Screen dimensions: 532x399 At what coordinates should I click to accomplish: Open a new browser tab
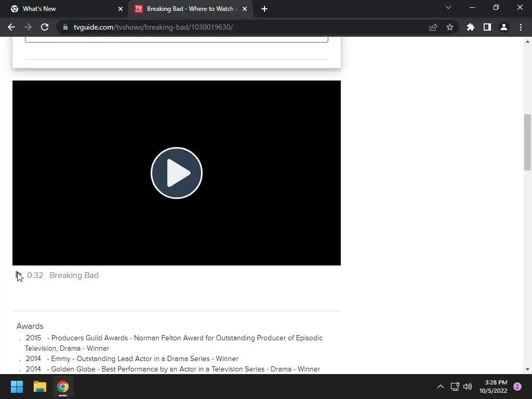point(264,9)
